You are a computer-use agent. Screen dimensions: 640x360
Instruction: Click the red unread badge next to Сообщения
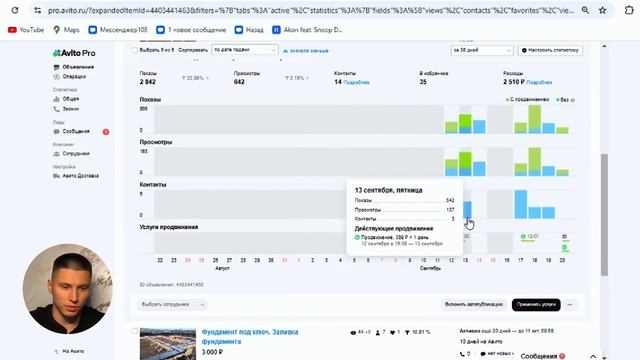106,132
